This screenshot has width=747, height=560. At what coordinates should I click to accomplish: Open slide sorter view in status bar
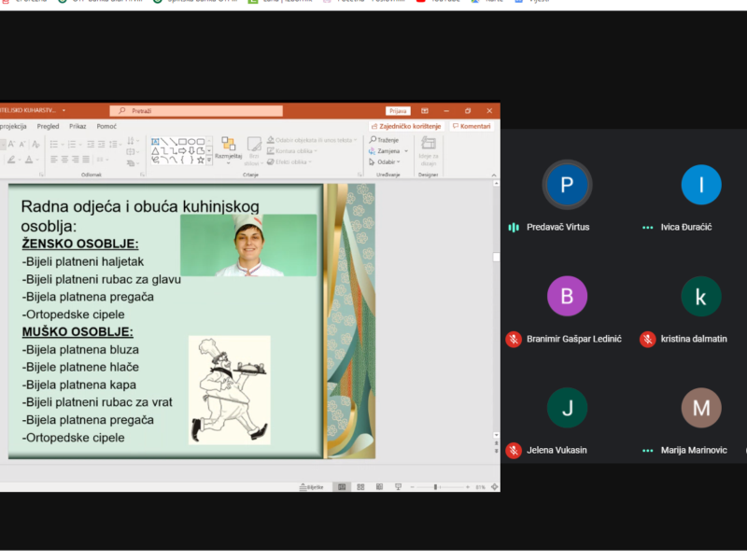point(360,486)
